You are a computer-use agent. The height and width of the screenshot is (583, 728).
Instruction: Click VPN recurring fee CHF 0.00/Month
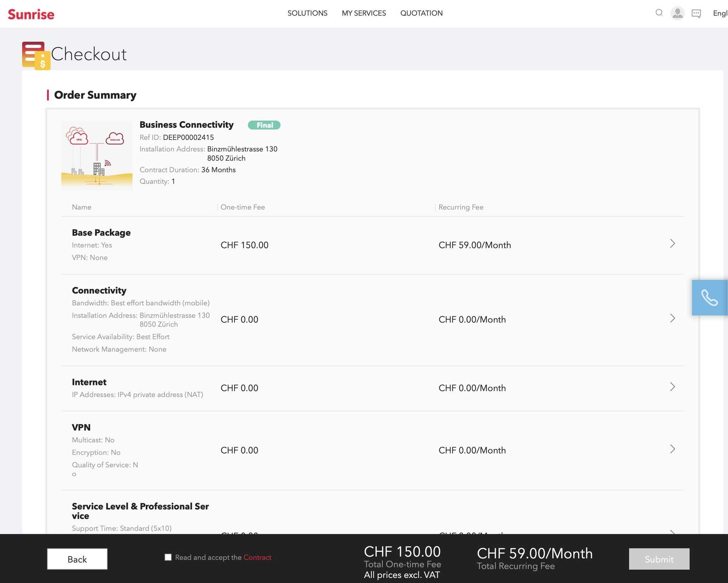pos(472,450)
